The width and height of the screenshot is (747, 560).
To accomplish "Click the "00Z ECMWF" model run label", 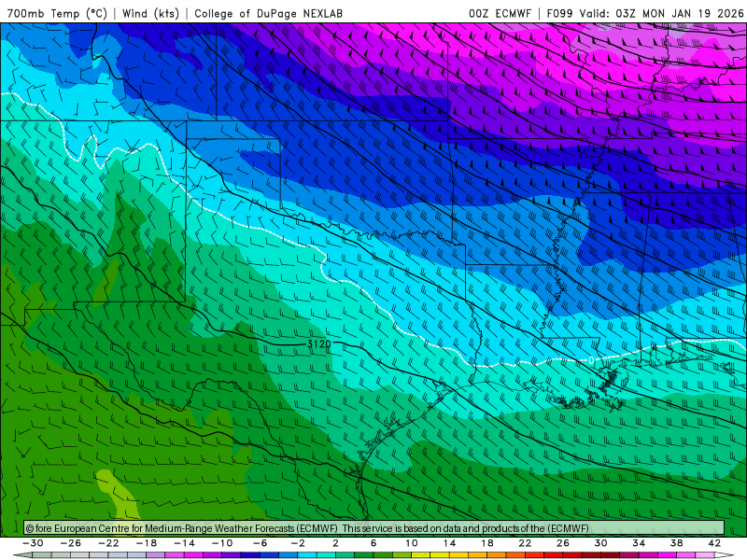I will pyautogui.click(x=500, y=13).
